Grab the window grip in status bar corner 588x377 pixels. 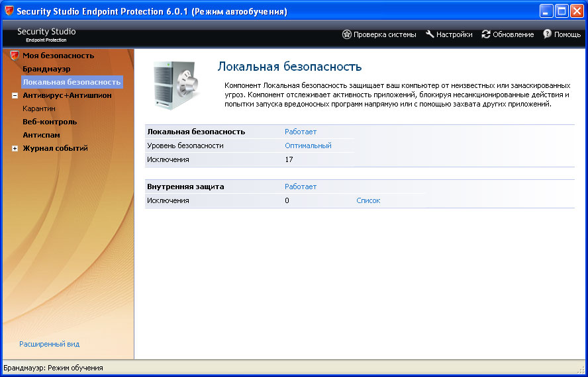581,369
